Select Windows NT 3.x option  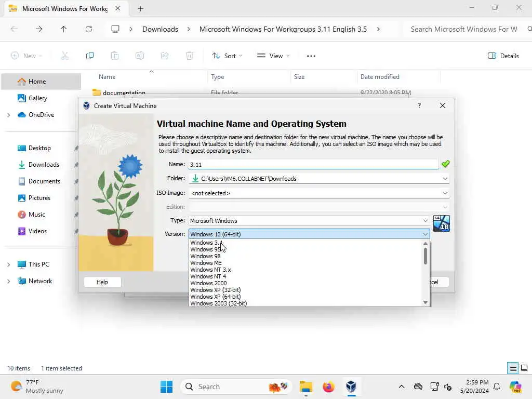(x=307, y=270)
